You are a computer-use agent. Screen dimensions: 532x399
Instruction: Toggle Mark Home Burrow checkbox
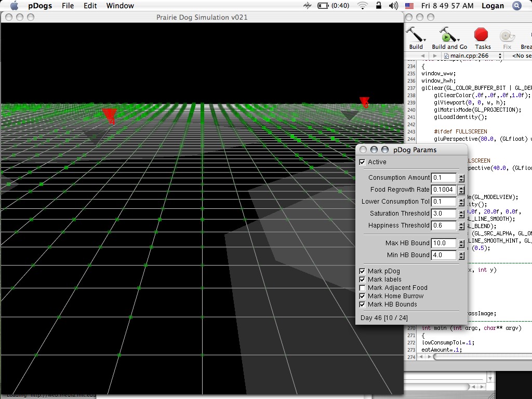(x=363, y=296)
